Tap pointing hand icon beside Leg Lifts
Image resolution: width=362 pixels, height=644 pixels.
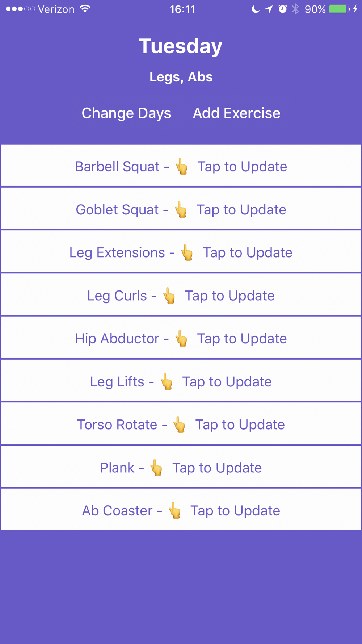tap(167, 381)
